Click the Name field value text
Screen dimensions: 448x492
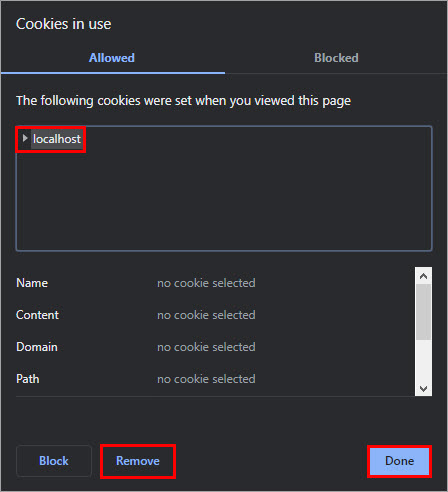coord(206,283)
